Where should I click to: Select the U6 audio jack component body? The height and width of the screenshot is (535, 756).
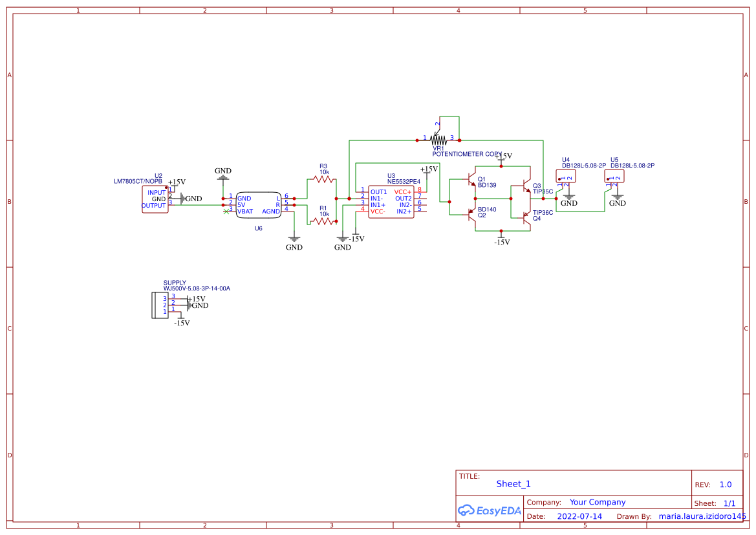click(259, 205)
